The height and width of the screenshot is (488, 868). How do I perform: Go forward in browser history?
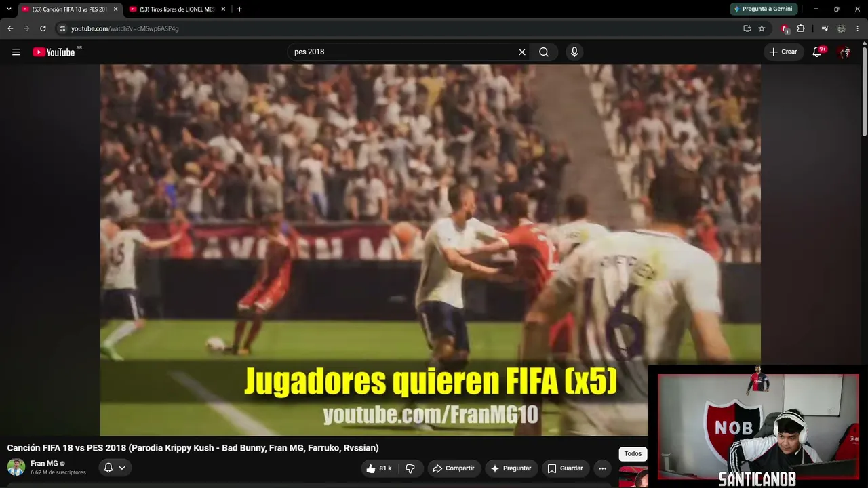(x=26, y=28)
